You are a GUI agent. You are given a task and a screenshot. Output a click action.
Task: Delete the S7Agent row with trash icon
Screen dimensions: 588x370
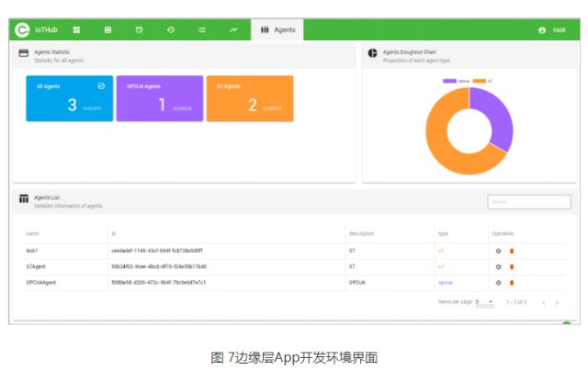(x=512, y=267)
